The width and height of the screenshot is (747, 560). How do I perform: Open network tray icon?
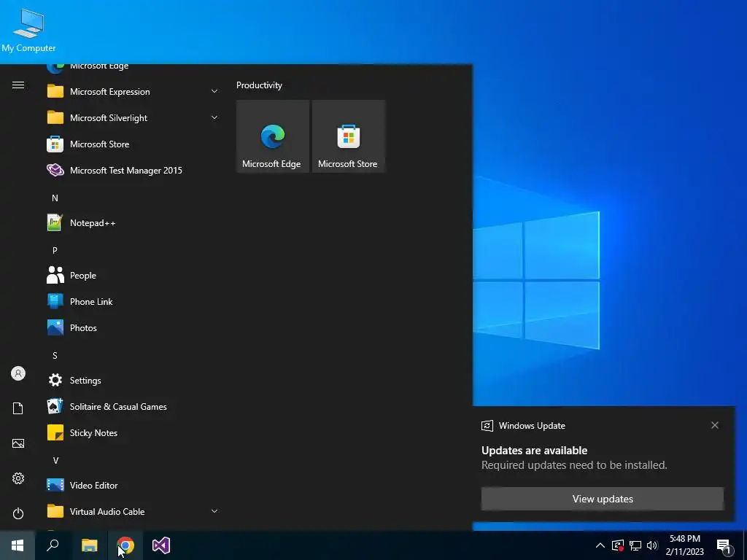[x=635, y=545]
